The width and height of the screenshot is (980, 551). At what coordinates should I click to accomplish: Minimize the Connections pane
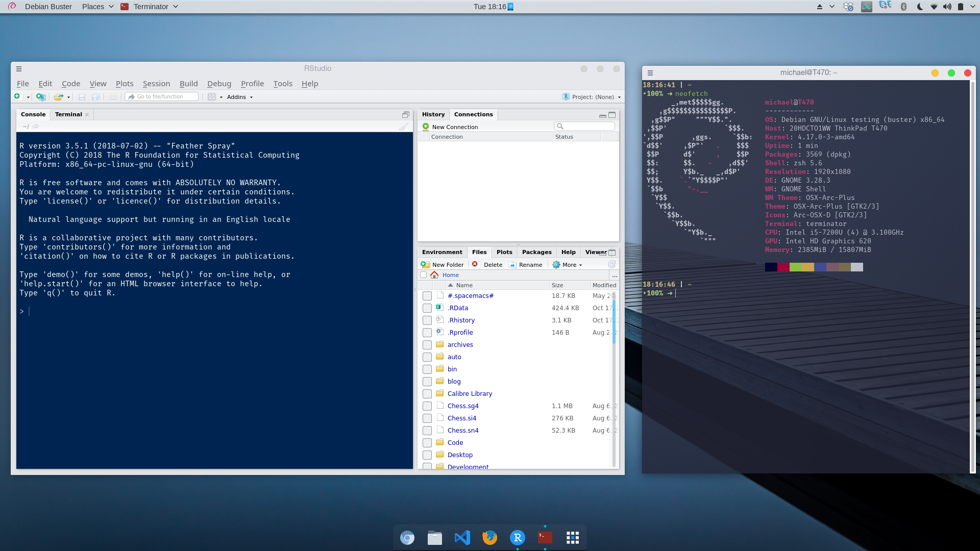coord(602,115)
